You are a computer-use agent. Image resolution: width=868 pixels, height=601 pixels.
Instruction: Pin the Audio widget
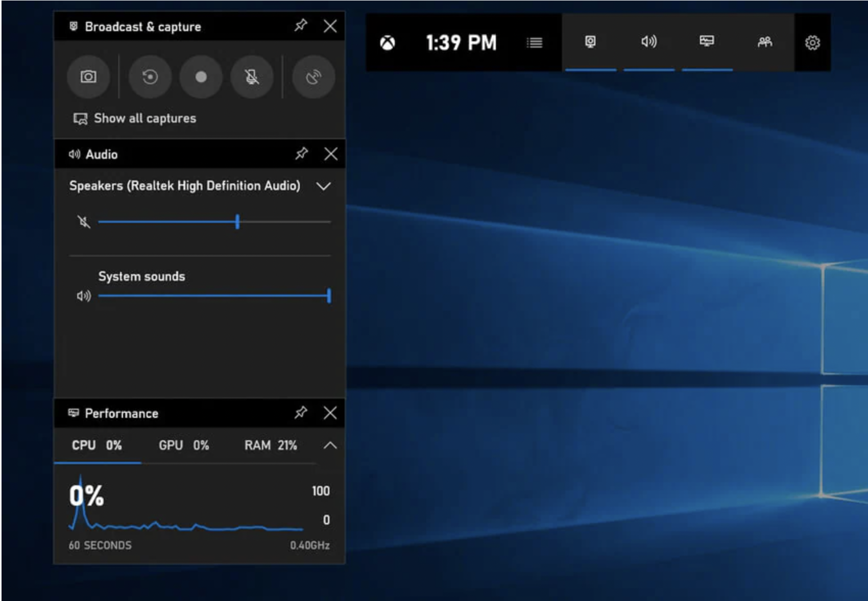(x=301, y=154)
